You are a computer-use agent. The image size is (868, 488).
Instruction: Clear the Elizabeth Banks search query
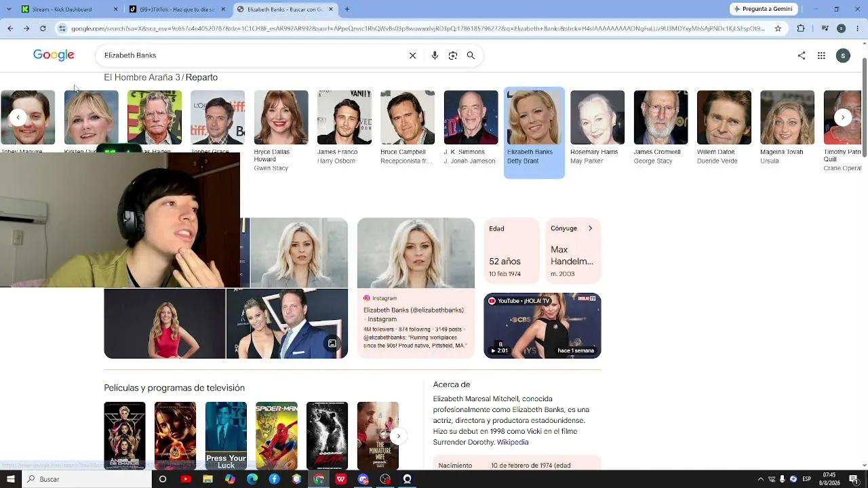(412, 56)
